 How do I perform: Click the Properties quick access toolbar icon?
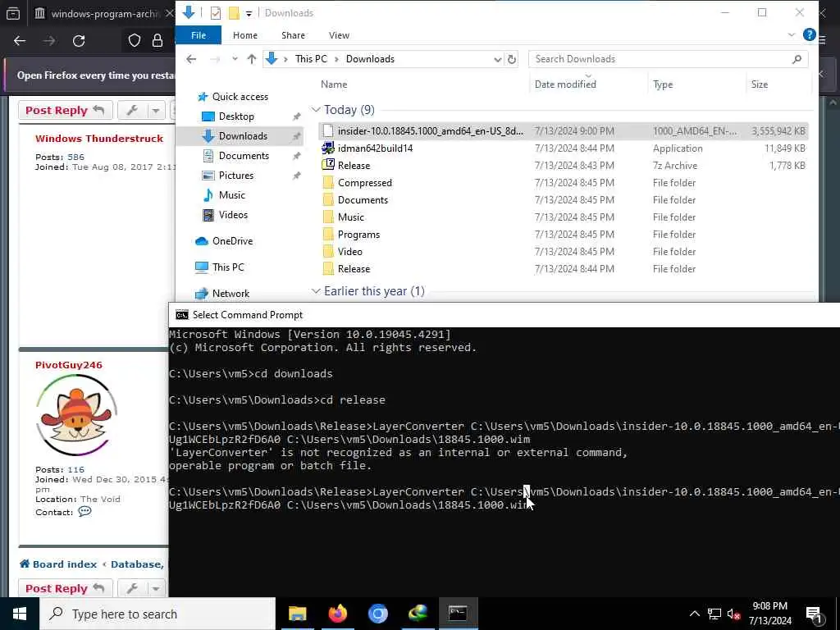(216, 13)
